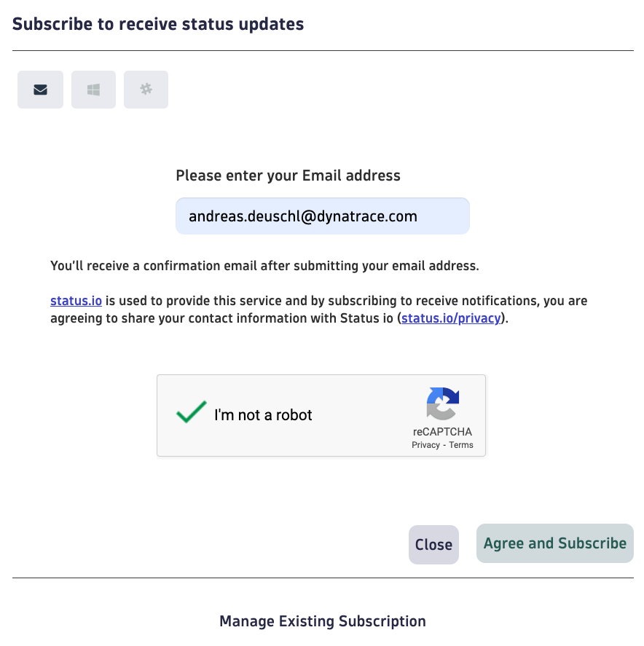644x646 pixels.
Task: Select the Microsoft Teams subscription icon
Action: [x=93, y=89]
